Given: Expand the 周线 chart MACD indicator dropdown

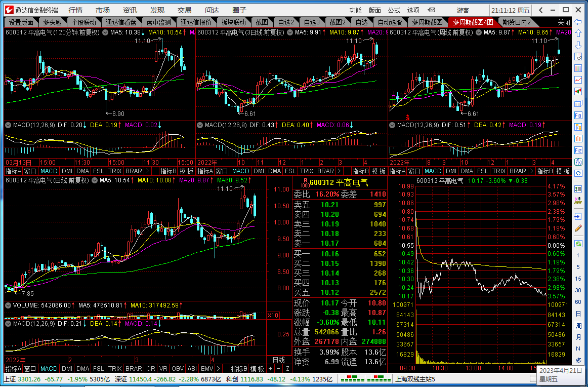Looking at the screenshot, I should click(x=392, y=125).
